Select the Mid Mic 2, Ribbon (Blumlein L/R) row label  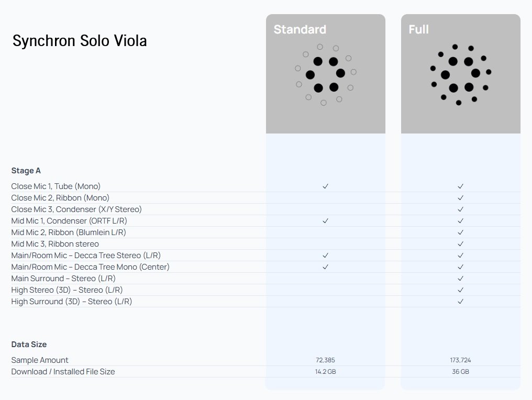69,232
